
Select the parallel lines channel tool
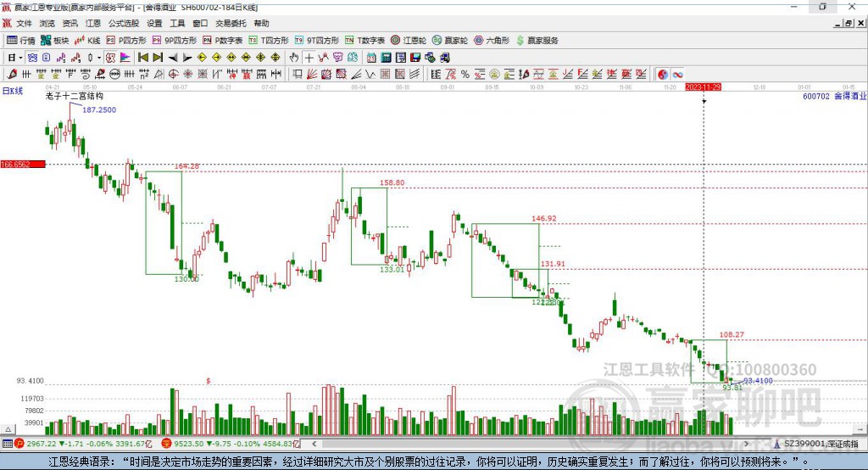click(415, 74)
